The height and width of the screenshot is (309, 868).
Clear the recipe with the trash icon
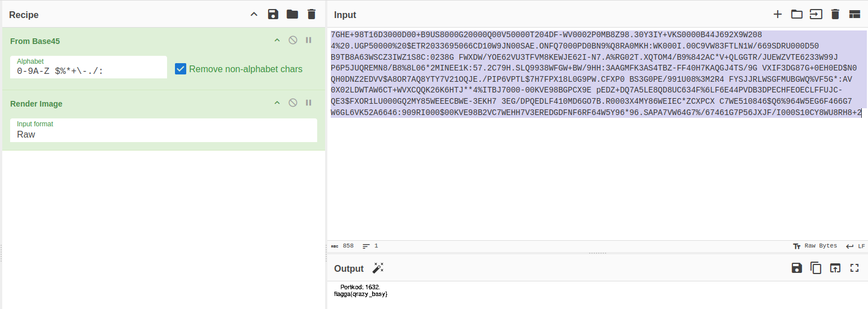[x=311, y=15]
